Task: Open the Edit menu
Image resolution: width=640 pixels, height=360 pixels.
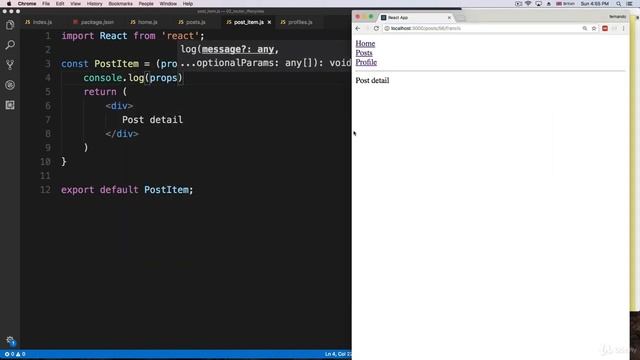Action: tap(60, 4)
